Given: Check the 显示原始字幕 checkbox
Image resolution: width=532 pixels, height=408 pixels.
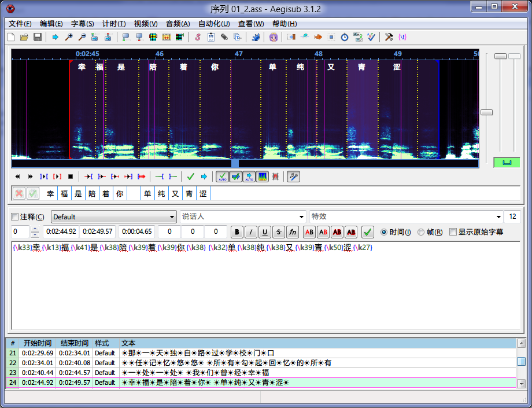Looking at the screenshot, I should (453, 232).
